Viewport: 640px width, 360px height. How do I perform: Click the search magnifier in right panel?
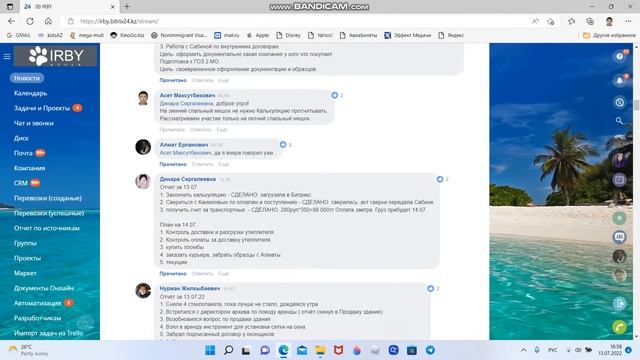tap(619, 120)
